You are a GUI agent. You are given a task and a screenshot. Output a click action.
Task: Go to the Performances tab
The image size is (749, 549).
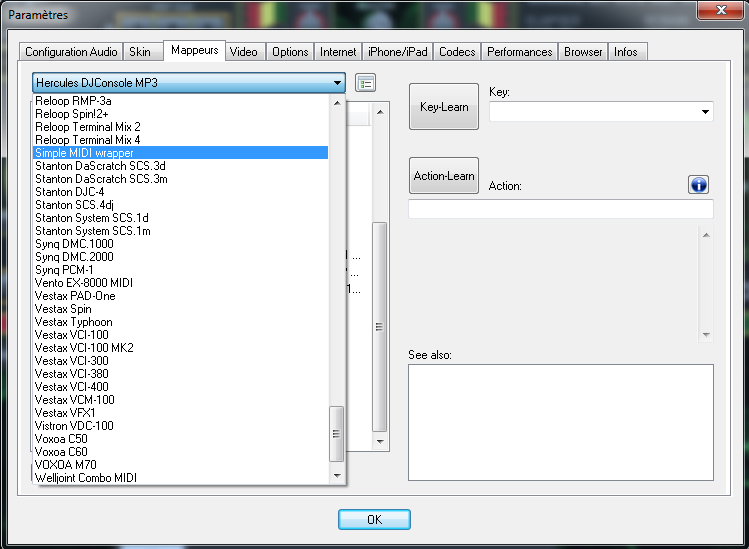pos(520,52)
